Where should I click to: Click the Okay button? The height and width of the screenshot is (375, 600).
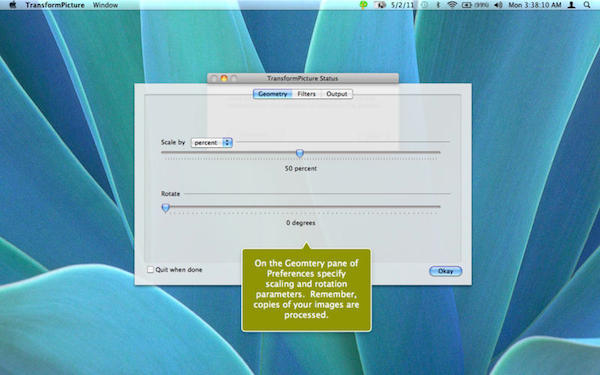tap(446, 271)
